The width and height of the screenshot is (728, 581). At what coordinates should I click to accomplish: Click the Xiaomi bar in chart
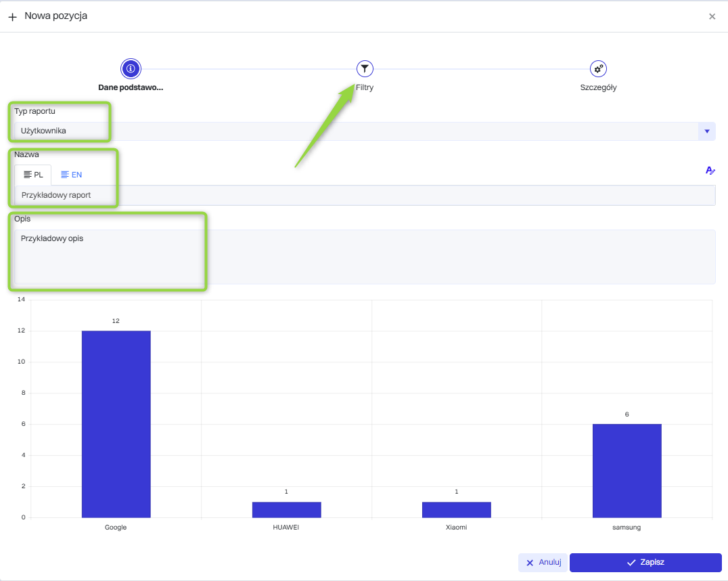coord(456,509)
